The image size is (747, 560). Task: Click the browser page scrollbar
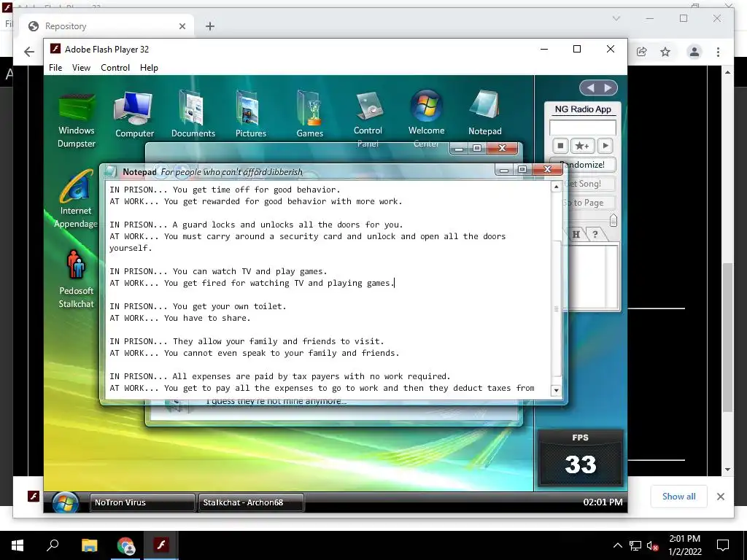click(x=727, y=337)
